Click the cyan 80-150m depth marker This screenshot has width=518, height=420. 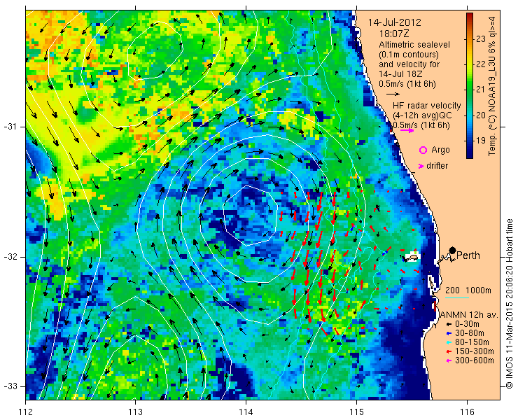449,342
